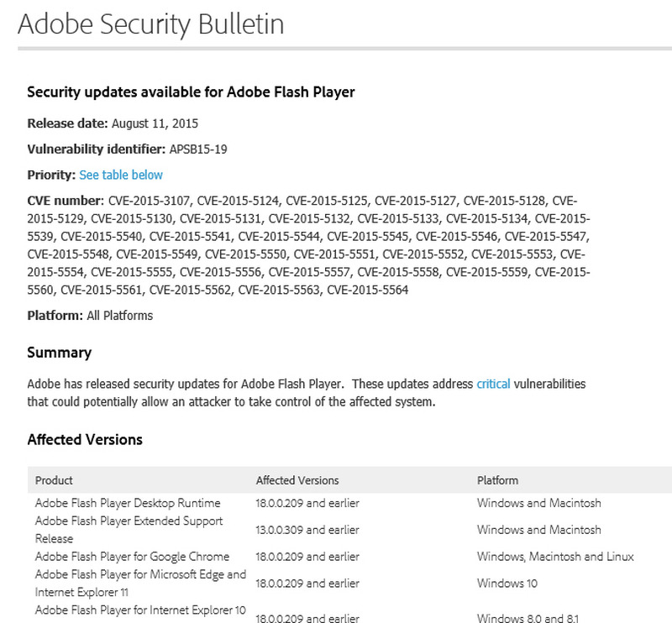Click the "13.0.0.309 and earlier" version cell
This screenshot has width=672, height=623.
307,530
